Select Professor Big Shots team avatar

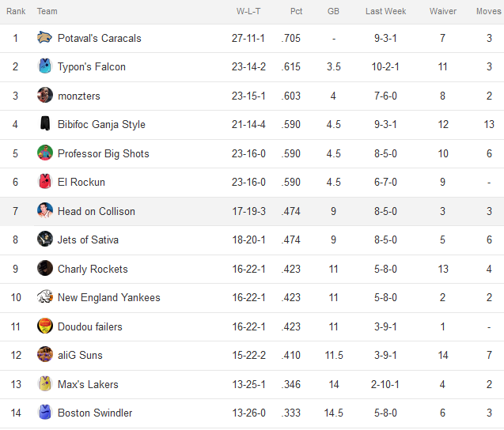pos(45,153)
